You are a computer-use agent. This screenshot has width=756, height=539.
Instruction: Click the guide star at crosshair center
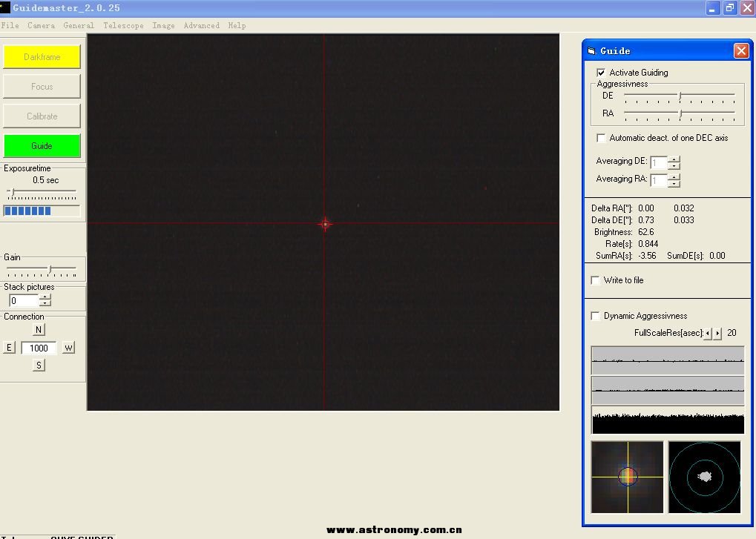click(325, 223)
